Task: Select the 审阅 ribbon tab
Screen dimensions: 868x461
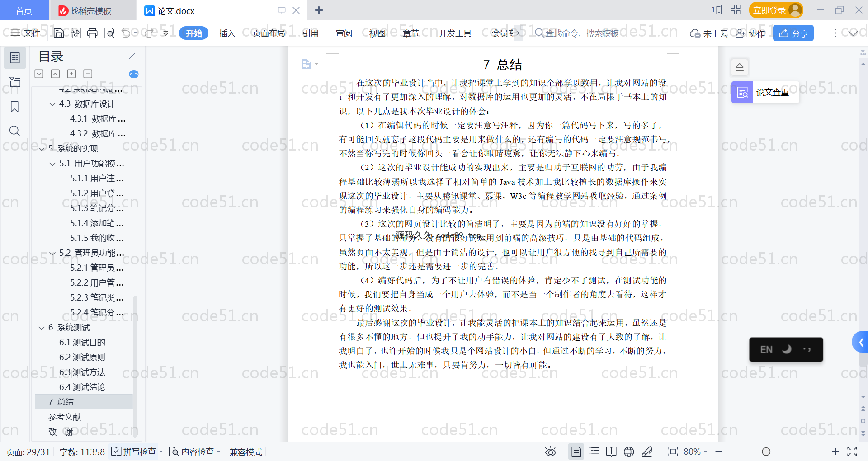Action: (344, 33)
